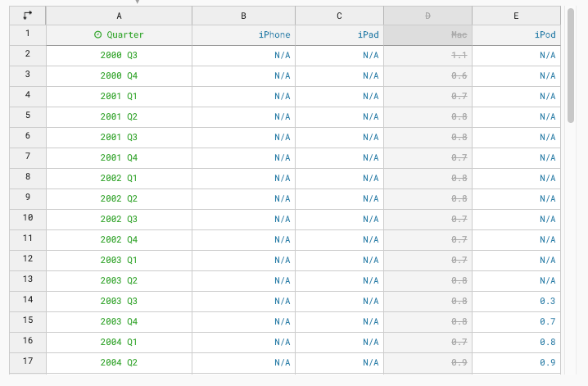Screen dimensions: 588x386
Task: Click the swap rows/columns icon in the corner
Action: pos(28,15)
